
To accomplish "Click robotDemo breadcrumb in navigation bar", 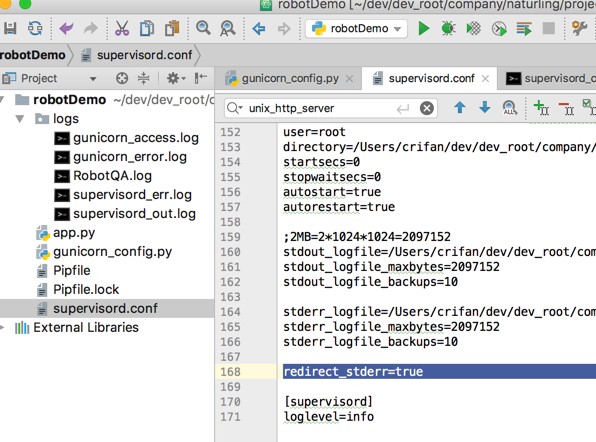I will pos(33,55).
